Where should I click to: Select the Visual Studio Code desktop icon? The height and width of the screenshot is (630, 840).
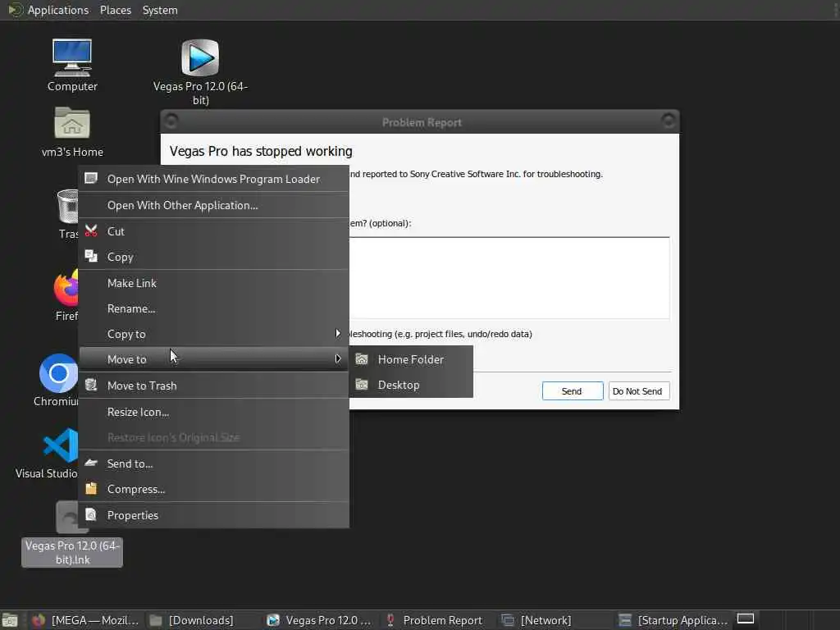pyautogui.click(x=47, y=453)
